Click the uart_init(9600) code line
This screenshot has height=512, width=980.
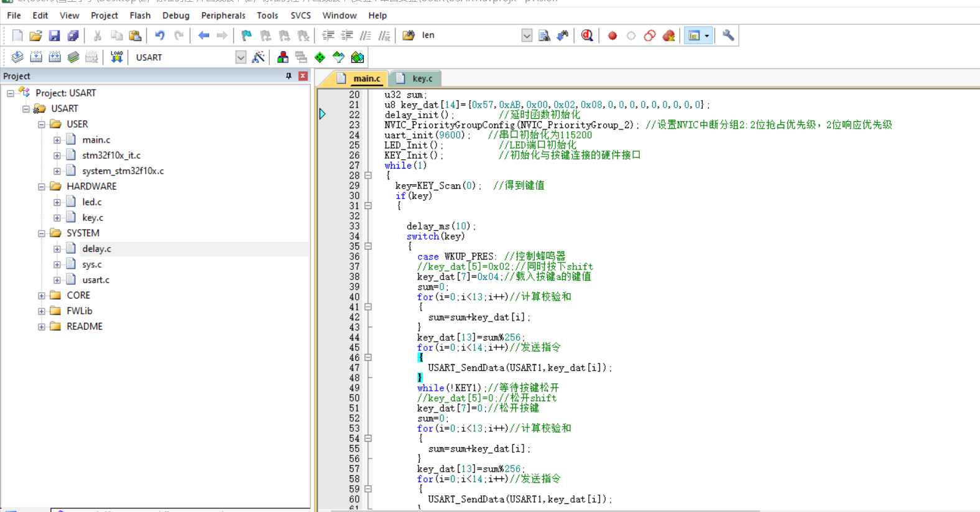coord(427,135)
